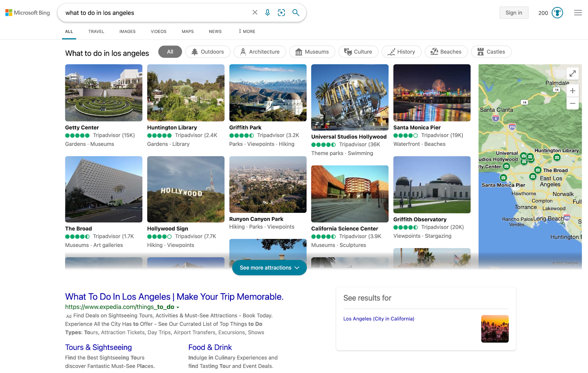Switch to the IMAGES tab
This screenshot has width=588, height=373.
click(128, 32)
